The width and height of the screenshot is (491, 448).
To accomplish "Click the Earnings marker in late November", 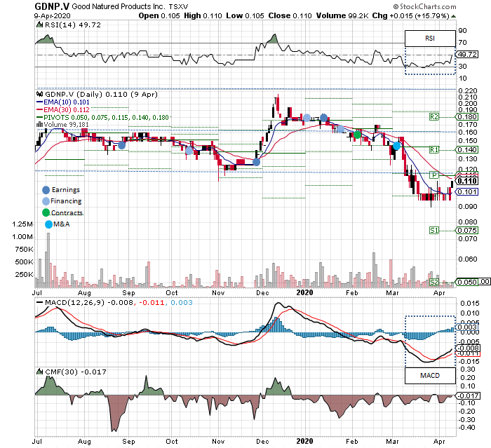I will (256, 162).
